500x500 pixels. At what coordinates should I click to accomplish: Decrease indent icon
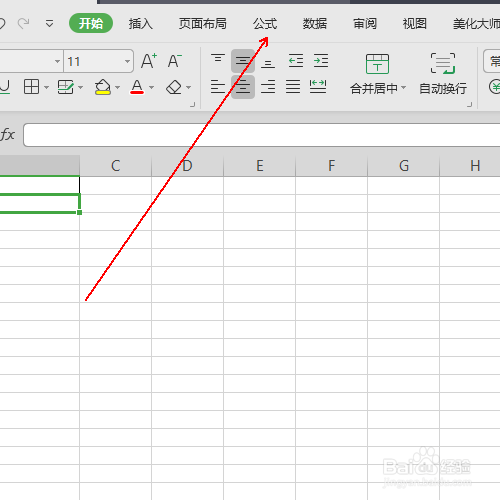296,61
